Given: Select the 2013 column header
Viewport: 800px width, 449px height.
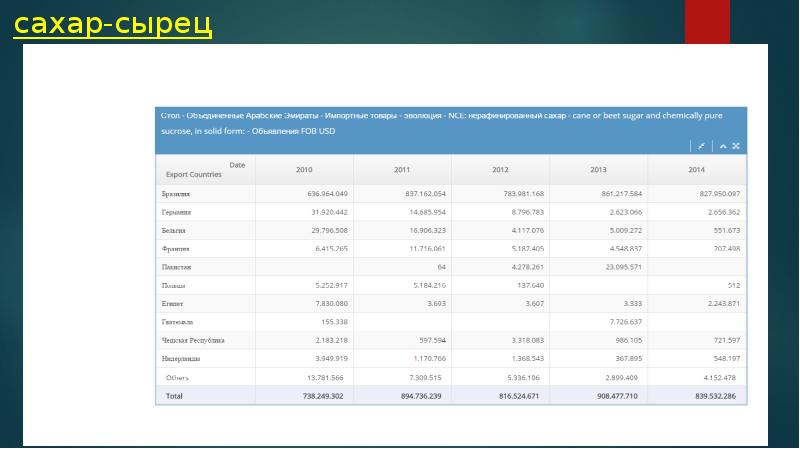Looking at the screenshot, I should [598, 170].
